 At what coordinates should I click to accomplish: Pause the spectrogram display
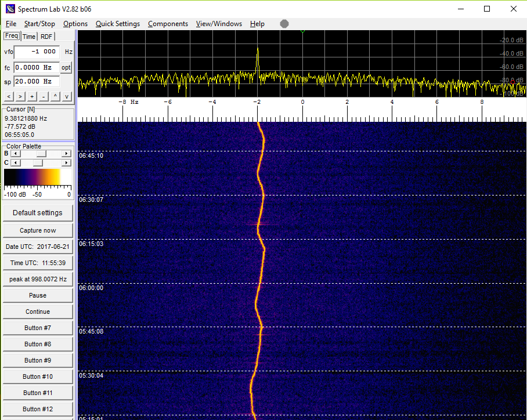(x=37, y=295)
